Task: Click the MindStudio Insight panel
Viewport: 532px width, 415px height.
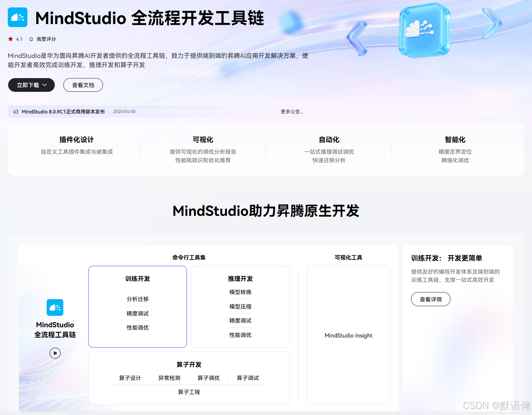Action: coord(348,335)
